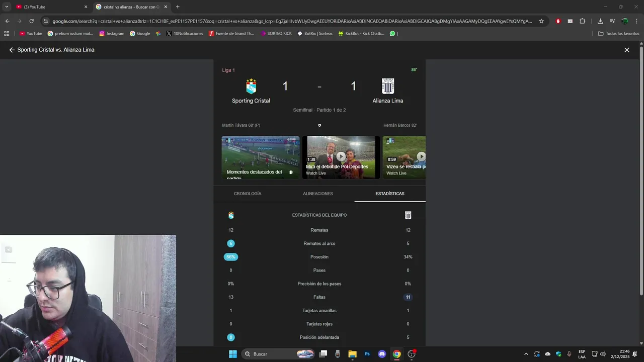Click 'Hernán Barcos 82'' scorer text

[x=400, y=125]
